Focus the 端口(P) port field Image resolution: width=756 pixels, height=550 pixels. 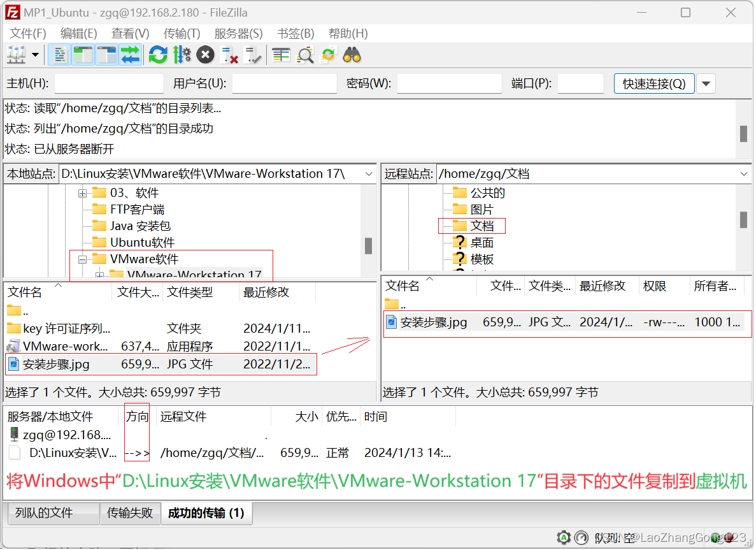[x=581, y=83]
